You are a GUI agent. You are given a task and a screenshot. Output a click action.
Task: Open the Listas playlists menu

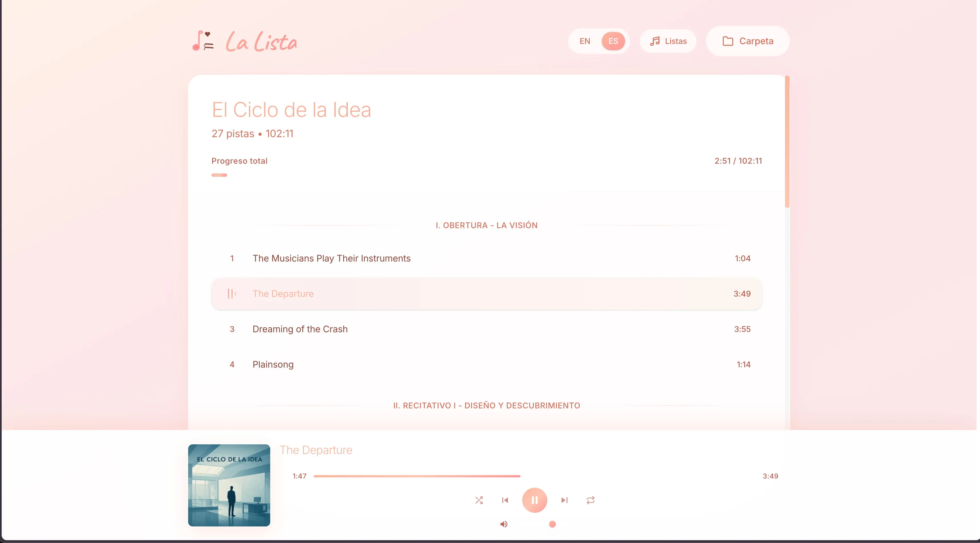(x=668, y=41)
